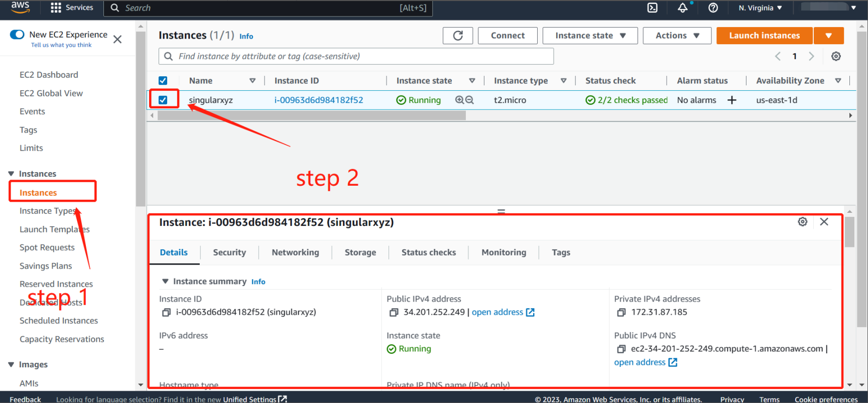Expand the Actions dropdown menu
Screen dimensions: 868x403
(677, 36)
